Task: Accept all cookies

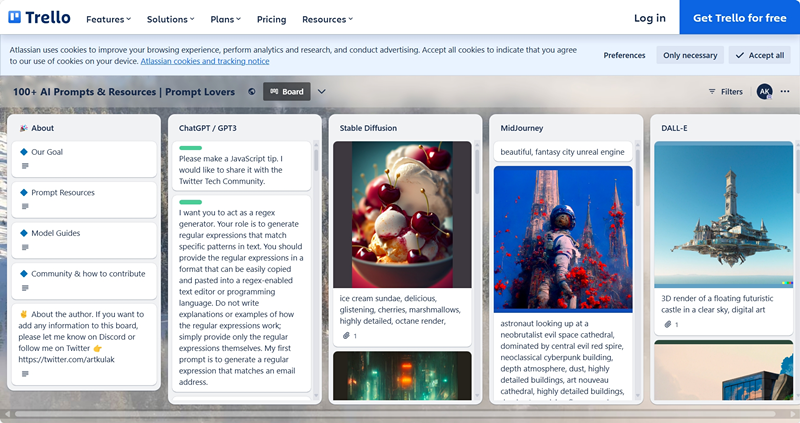Action: click(760, 55)
